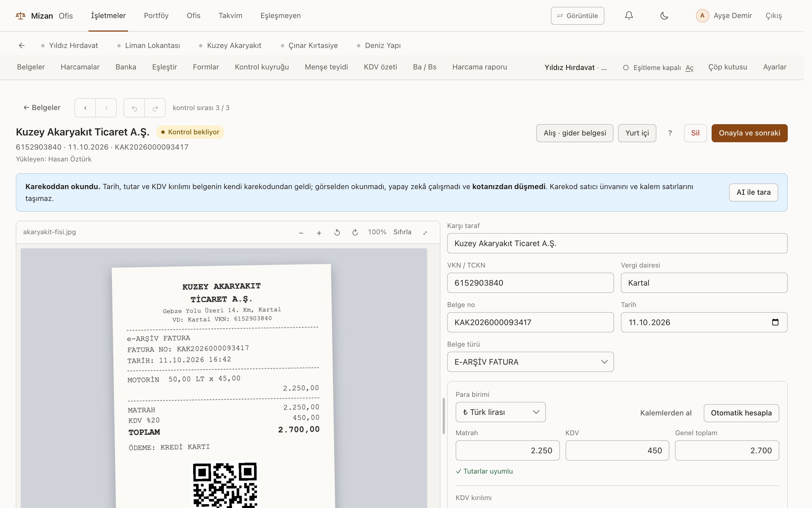812x508 pixels.
Task: Zoom in the receipt image
Action: [319, 233]
